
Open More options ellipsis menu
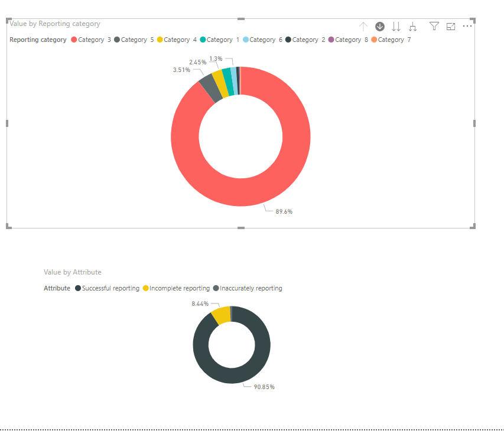[467, 26]
